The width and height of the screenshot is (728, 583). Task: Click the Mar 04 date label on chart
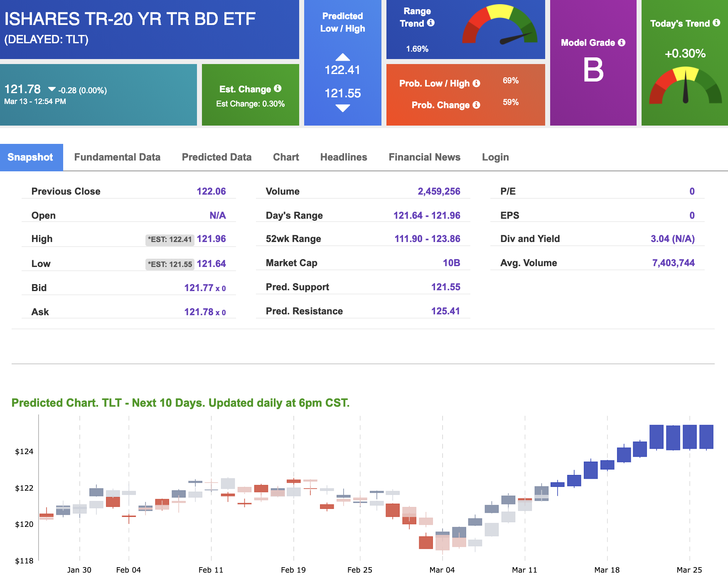(x=442, y=570)
